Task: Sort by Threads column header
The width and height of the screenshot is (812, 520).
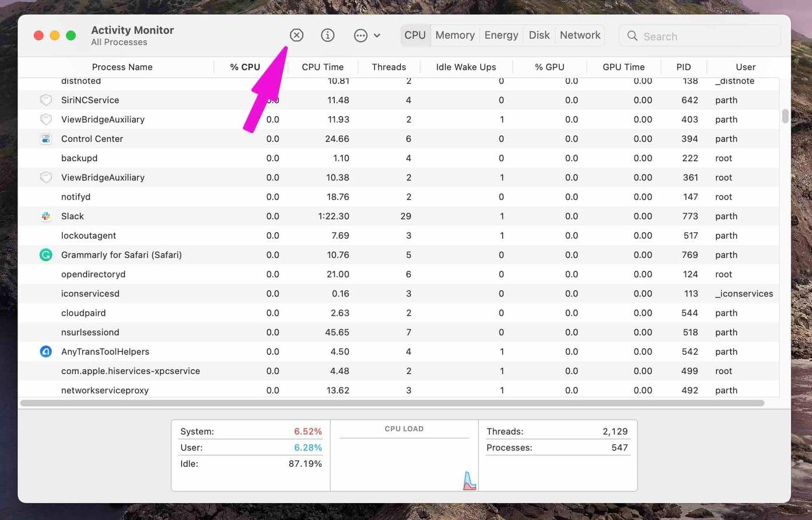Action: click(388, 67)
